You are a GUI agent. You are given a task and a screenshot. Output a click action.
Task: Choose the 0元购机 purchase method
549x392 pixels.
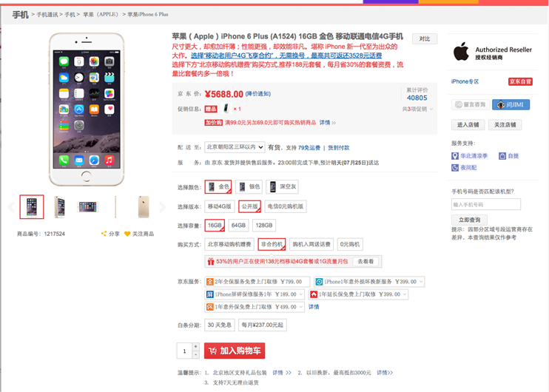[350, 244]
